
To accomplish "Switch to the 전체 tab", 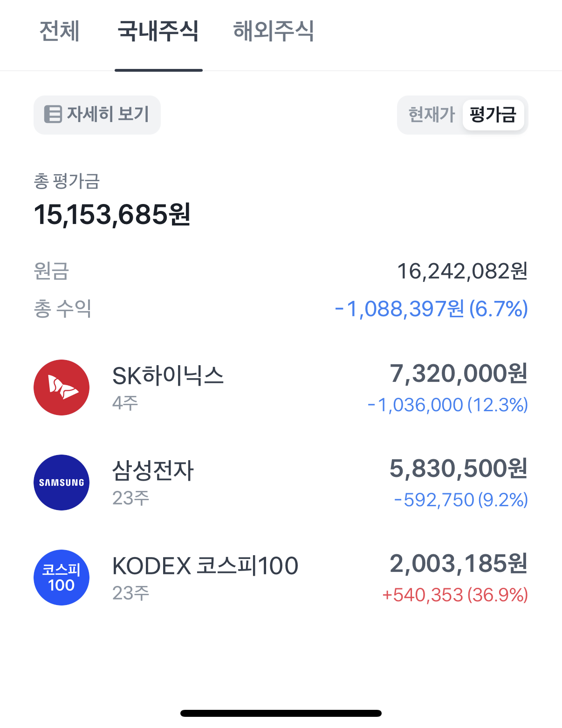I will (60, 31).
